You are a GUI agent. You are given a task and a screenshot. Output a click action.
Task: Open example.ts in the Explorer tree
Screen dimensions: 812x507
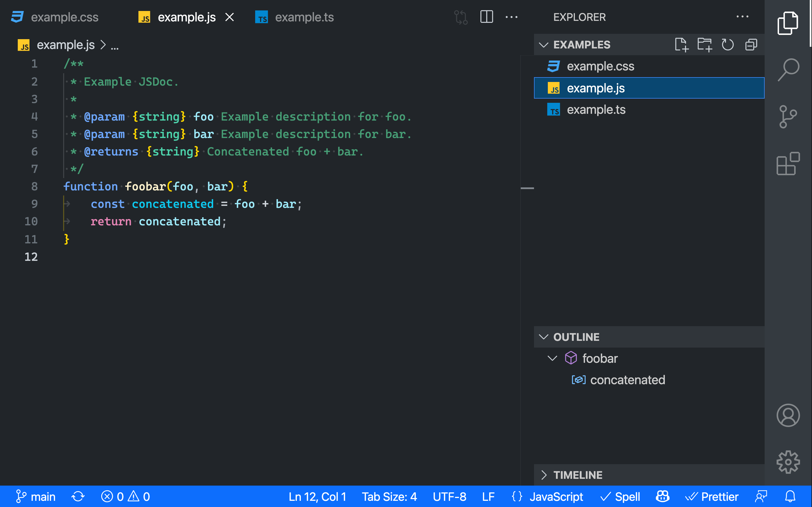pyautogui.click(x=596, y=110)
